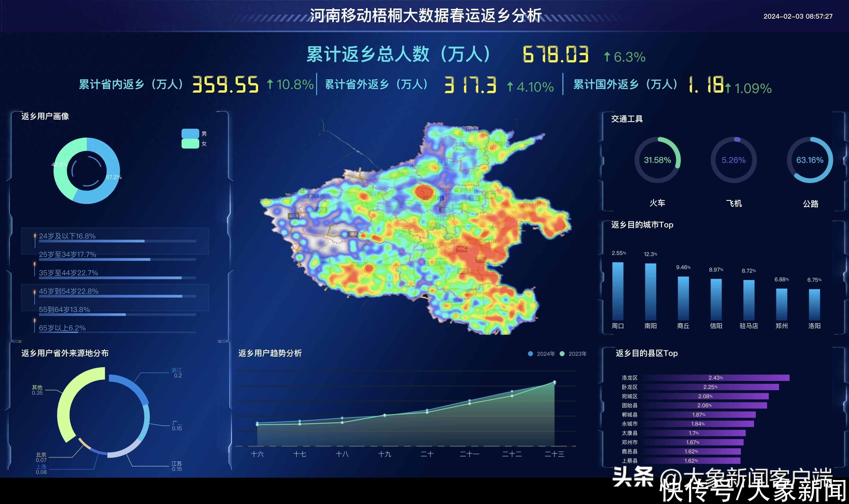Select the 郸城县 1.87% bar
The height and width of the screenshot is (504, 849).
(x=699, y=415)
